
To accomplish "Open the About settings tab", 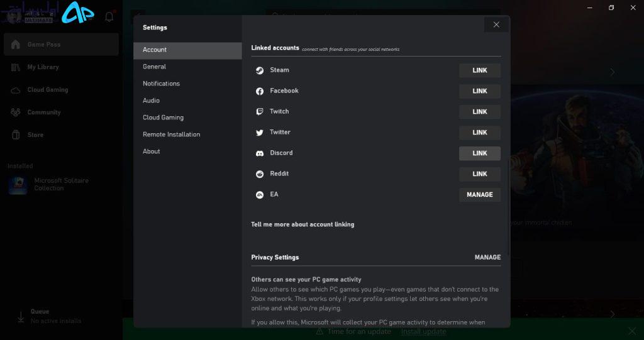I will (x=187, y=151).
